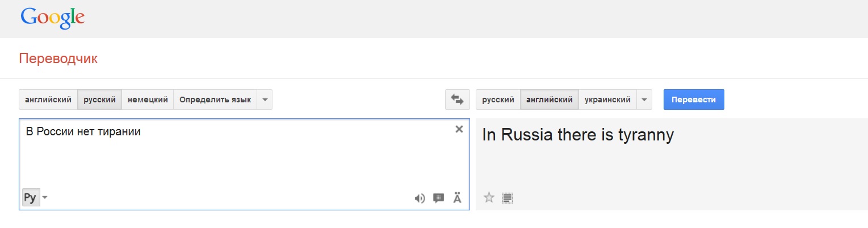
Task: Choose украинский as target language
Action: pyautogui.click(x=607, y=100)
